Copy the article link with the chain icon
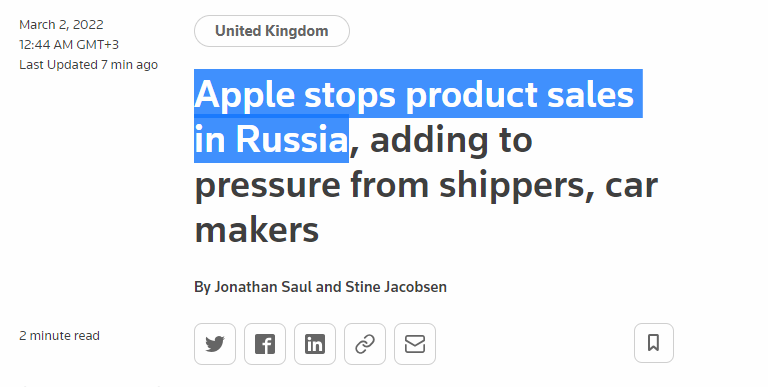 coord(365,344)
